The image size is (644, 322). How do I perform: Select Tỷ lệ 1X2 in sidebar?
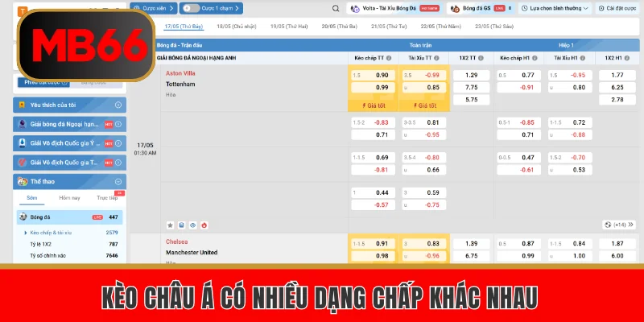41,244
